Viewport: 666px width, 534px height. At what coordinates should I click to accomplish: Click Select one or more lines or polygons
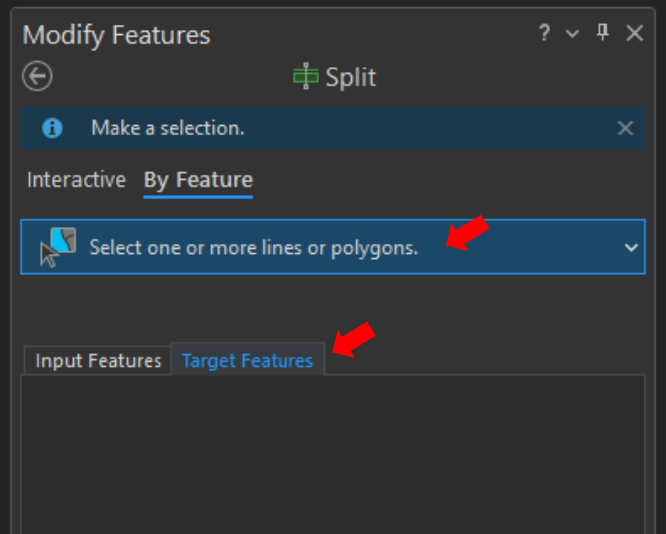click(x=254, y=247)
